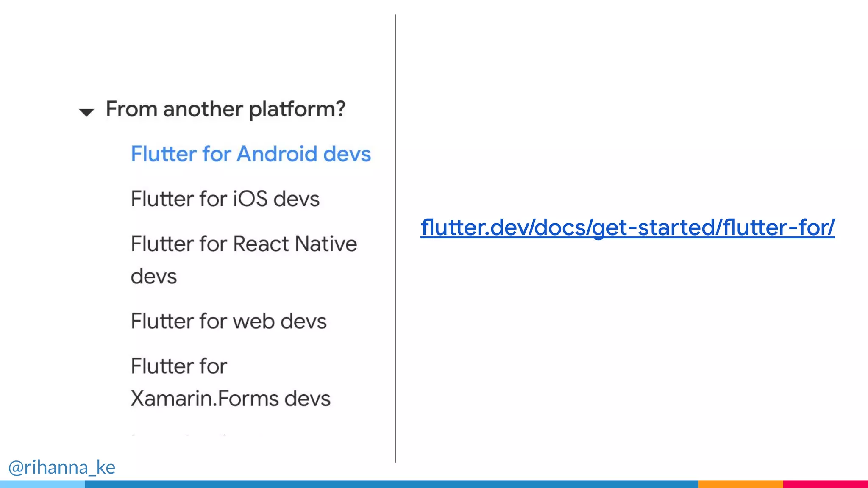Click the light blue segment of bottom bar
The image size is (868, 488).
[42, 484]
